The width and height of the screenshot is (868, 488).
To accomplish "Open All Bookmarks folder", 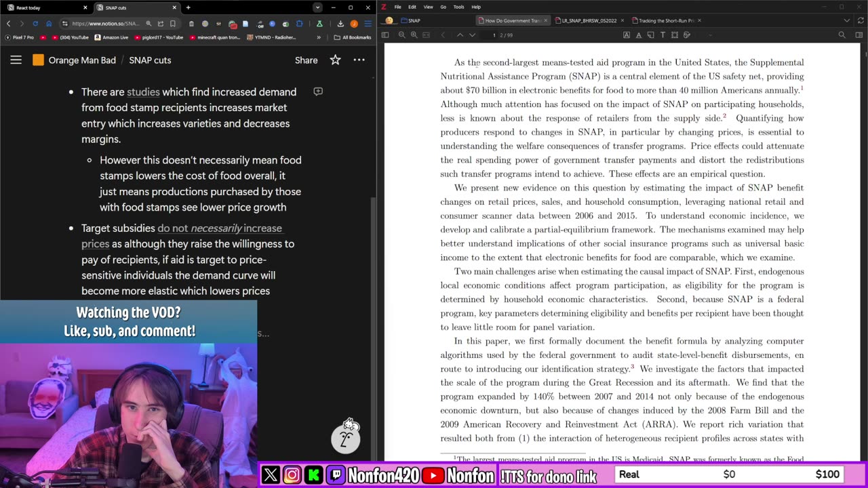I will coord(353,37).
